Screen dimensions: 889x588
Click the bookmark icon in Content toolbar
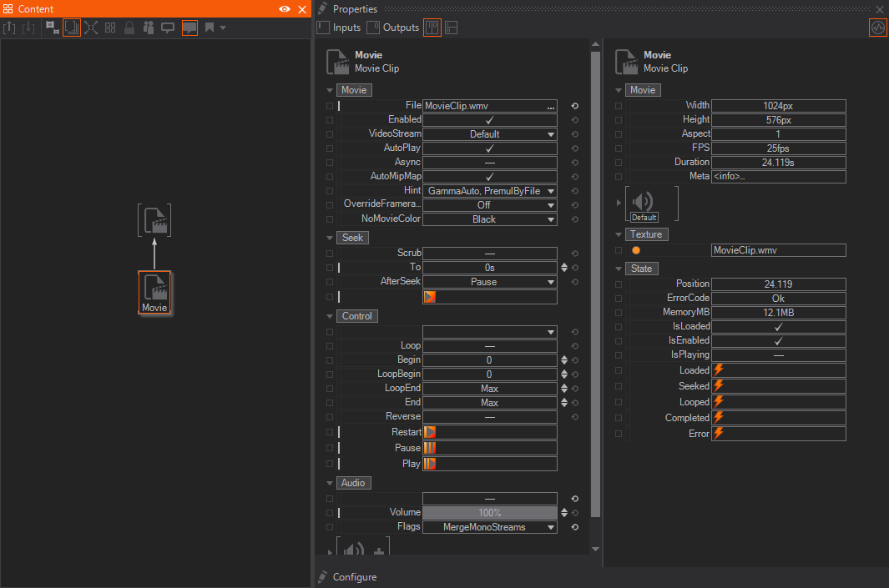click(210, 28)
